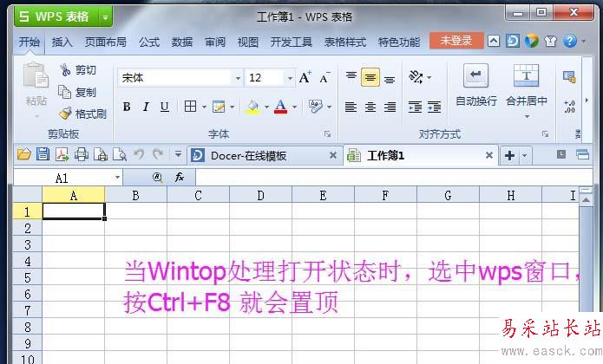
Task: Open the font color dropdown arrow
Action: coord(295,107)
